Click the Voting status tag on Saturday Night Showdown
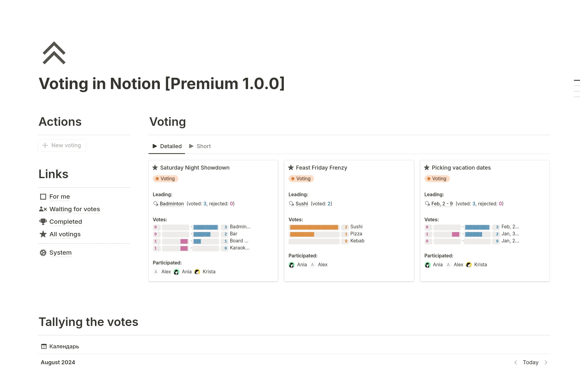 165,179
